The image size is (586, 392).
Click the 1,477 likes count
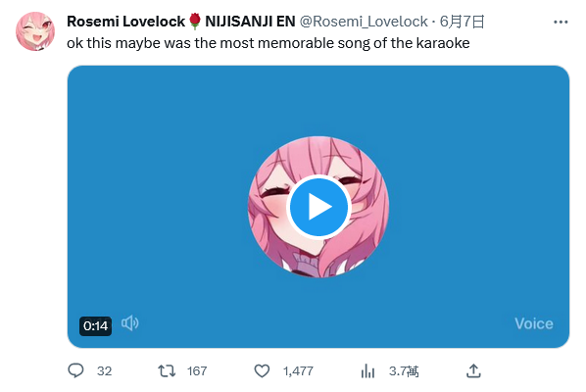[298, 371]
